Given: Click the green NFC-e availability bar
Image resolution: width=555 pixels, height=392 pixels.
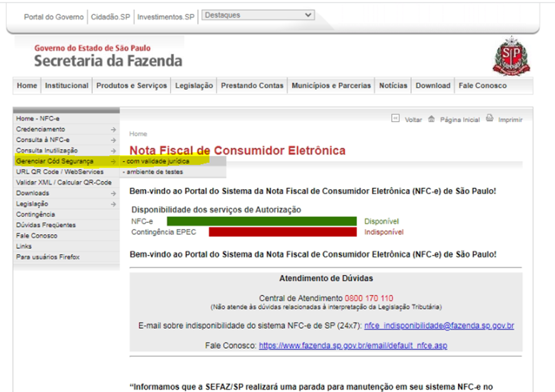Looking at the screenshot, I should 261,221.
